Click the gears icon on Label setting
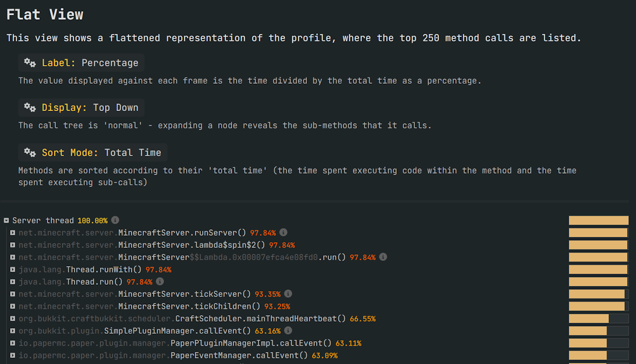The image size is (636, 364). (x=30, y=63)
